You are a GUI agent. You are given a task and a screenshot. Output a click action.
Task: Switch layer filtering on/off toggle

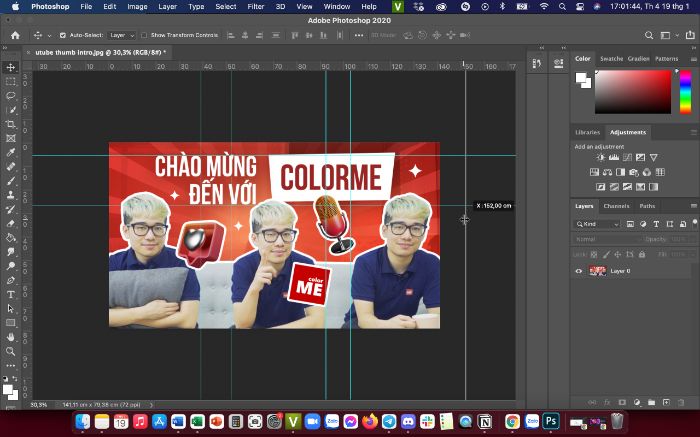click(695, 223)
